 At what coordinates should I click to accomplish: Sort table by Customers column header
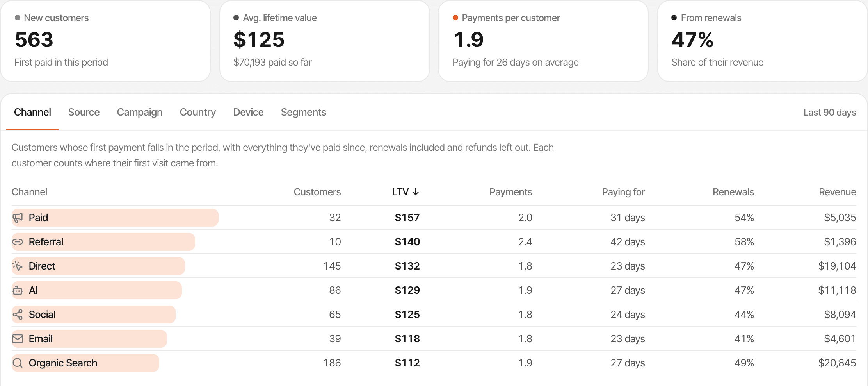(x=317, y=192)
